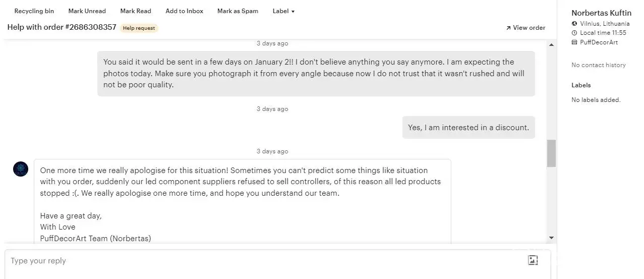Mark this conversation as Spam
Viewport: 644px width, 279px height.
tap(238, 11)
